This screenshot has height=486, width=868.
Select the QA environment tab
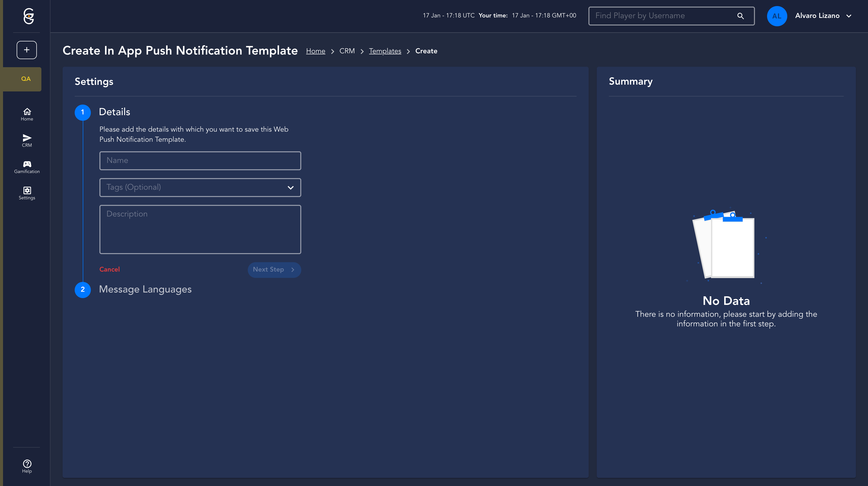click(x=25, y=79)
